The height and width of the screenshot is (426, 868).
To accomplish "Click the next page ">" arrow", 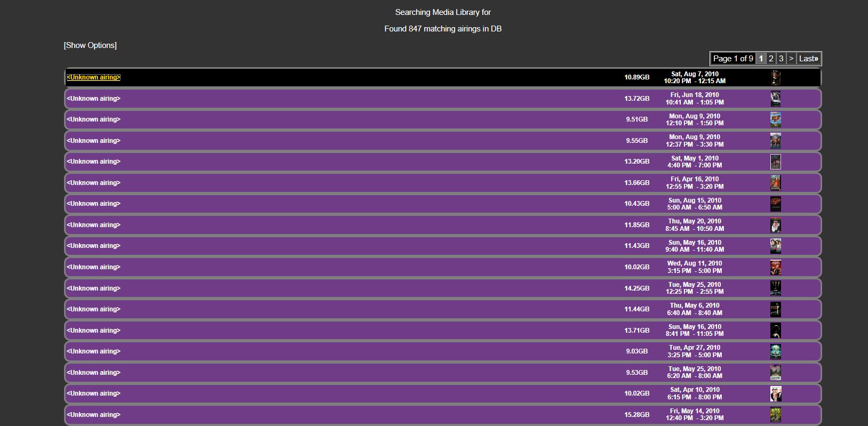I will [x=791, y=59].
